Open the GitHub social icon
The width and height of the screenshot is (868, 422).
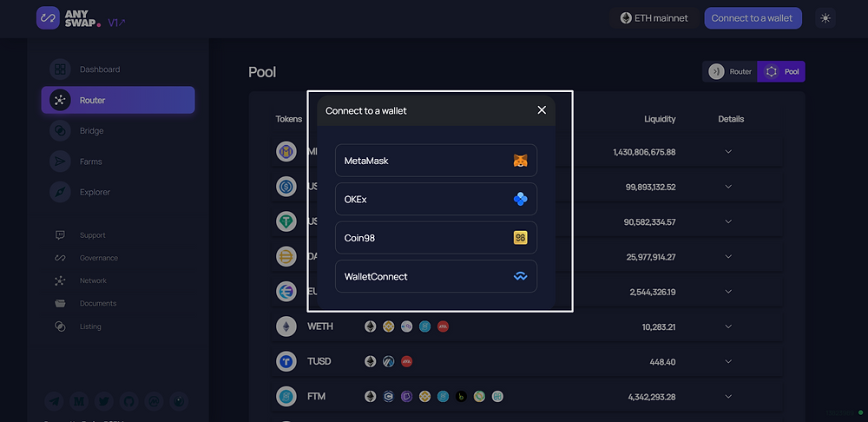[128, 401]
